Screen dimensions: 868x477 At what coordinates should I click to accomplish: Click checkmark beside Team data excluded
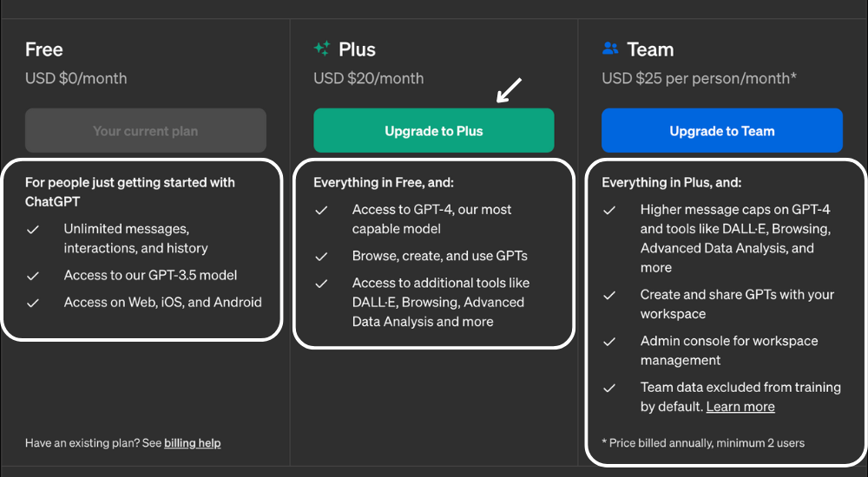pos(609,388)
